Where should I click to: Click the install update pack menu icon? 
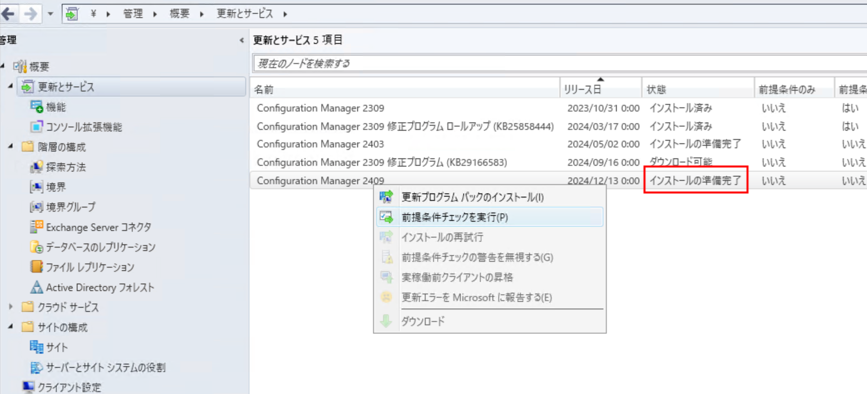tap(386, 197)
